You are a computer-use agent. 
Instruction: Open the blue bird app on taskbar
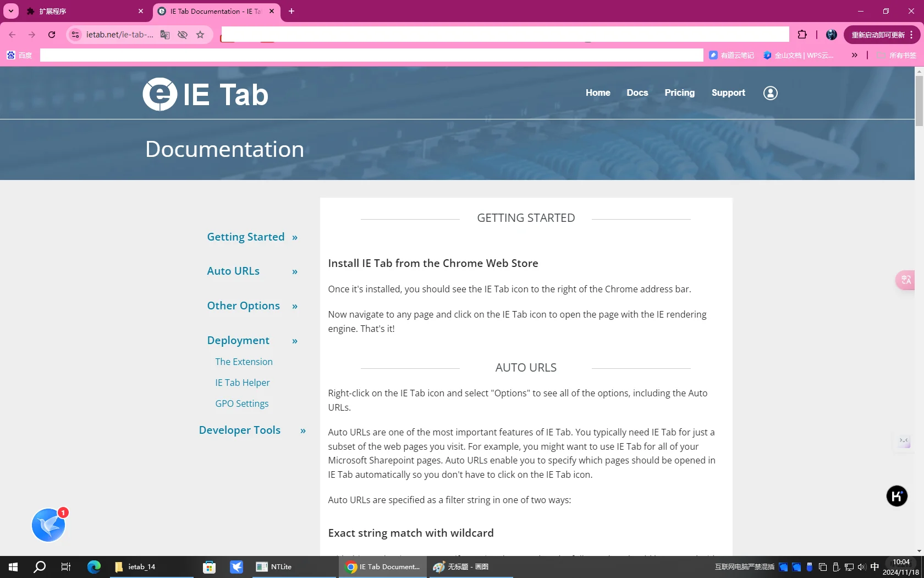coord(237,566)
